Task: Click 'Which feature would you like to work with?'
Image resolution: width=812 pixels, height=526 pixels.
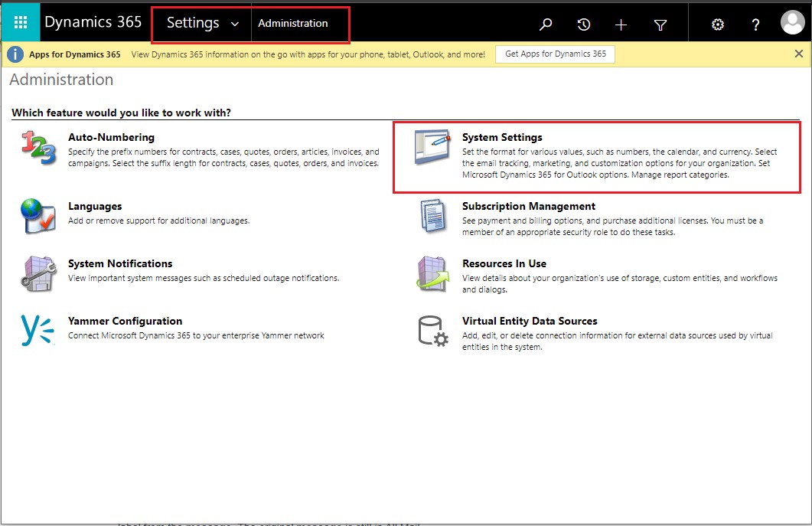Action: (121, 113)
